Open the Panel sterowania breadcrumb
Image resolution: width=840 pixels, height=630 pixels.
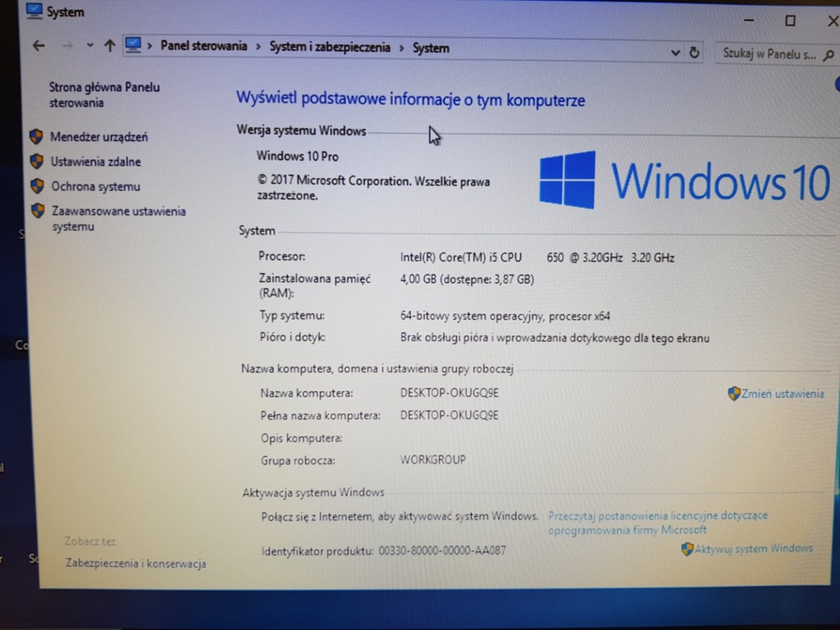[203, 46]
